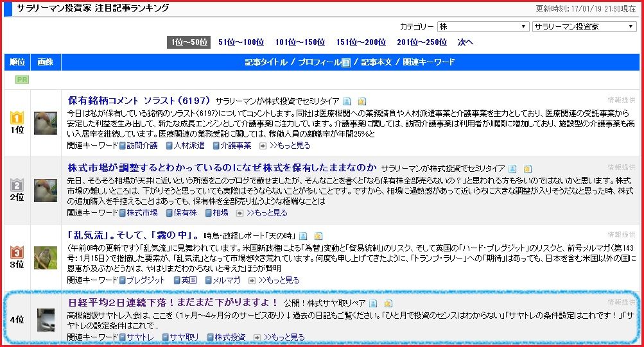Screen dimensions: 644x347
Task: Click profile icon in 2位 row
Action: point(512,169)
